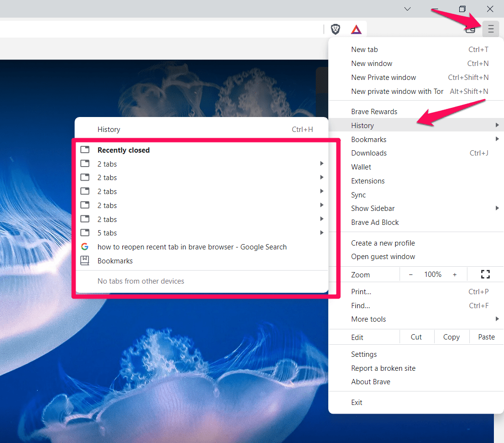Open the hamburger main menu button

coord(491,29)
